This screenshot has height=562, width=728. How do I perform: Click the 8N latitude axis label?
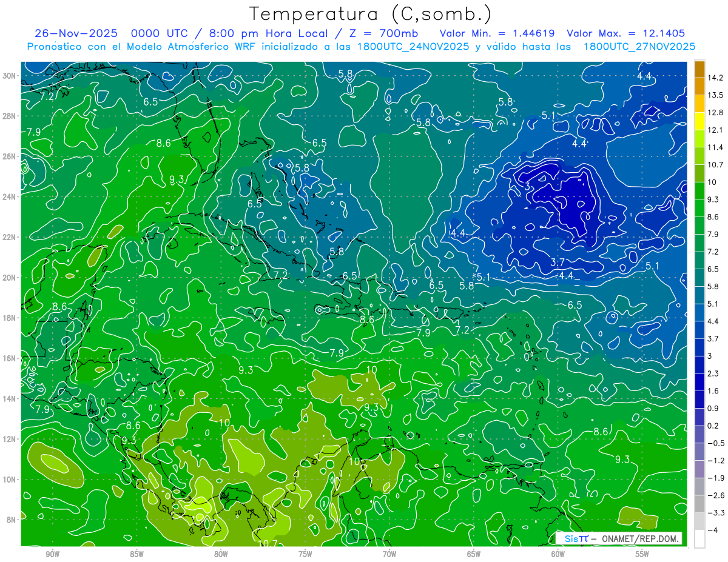click(x=12, y=520)
